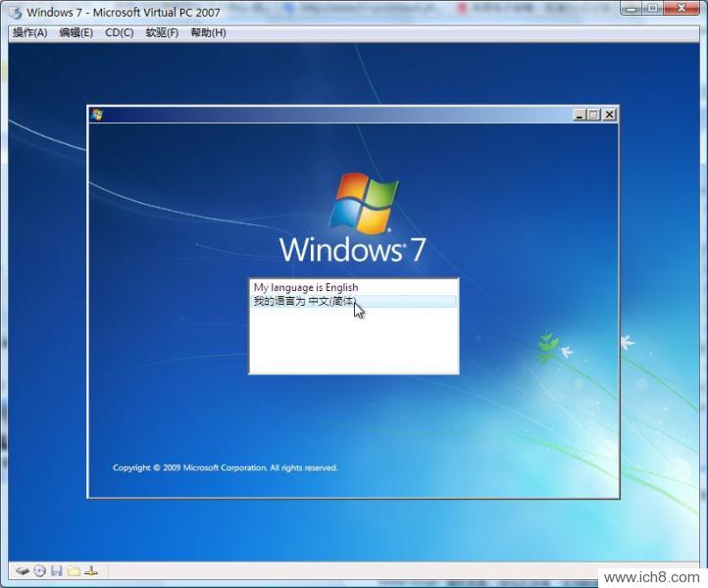Click empty area of language list box
This screenshot has width=708, height=588.
pos(353,343)
